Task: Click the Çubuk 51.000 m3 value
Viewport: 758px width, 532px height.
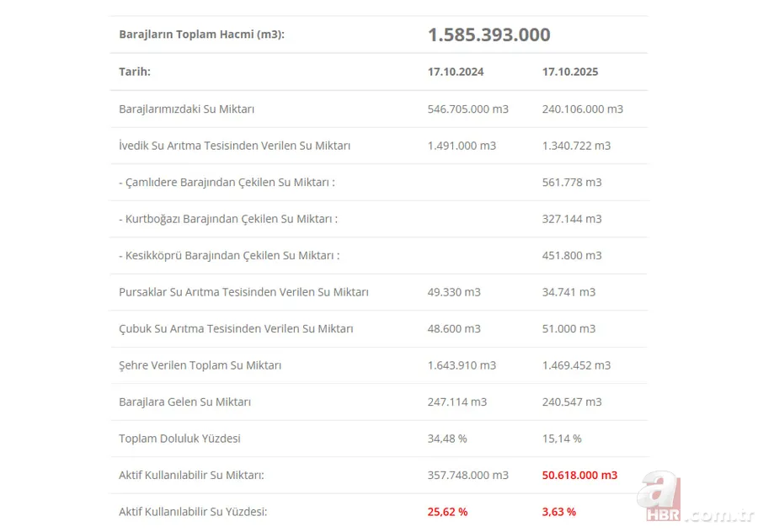Action: pyautogui.click(x=568, y=328)
